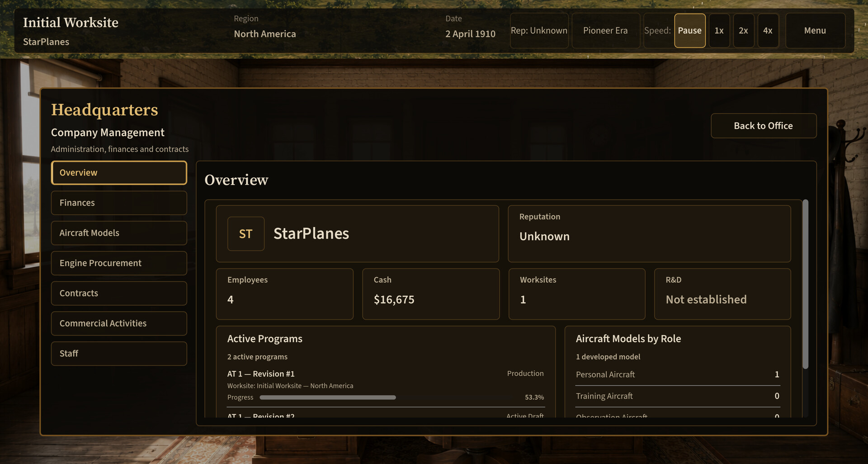868x464 pixels.
Task: Open the Contracts tab
Action: click(x=119, y=293)
